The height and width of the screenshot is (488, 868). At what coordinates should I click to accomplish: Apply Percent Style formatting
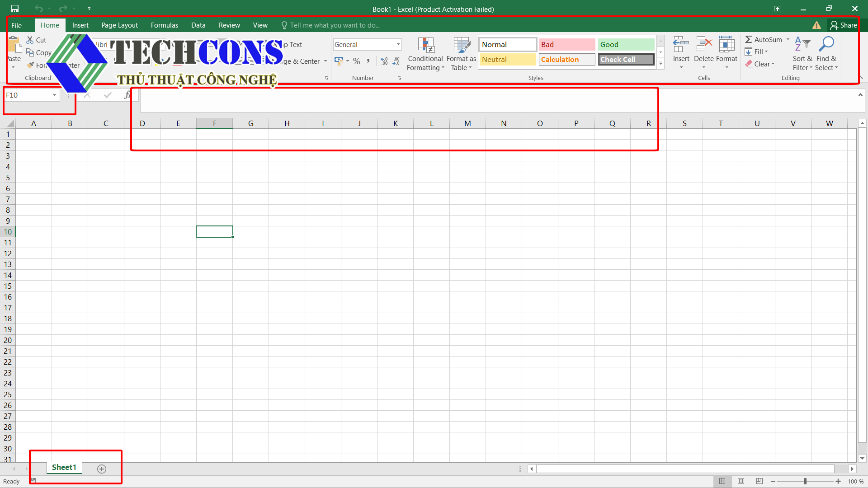coord(357,61)
